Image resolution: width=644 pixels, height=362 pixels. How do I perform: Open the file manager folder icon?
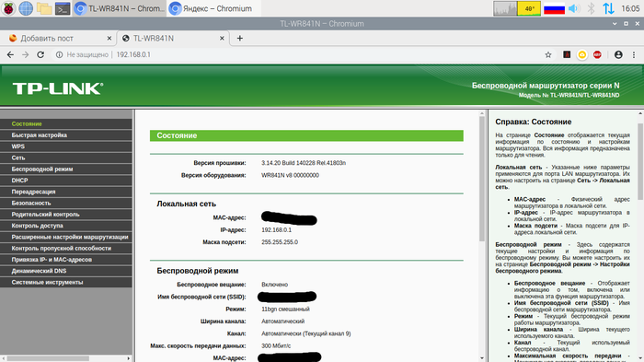pos(44,8)
